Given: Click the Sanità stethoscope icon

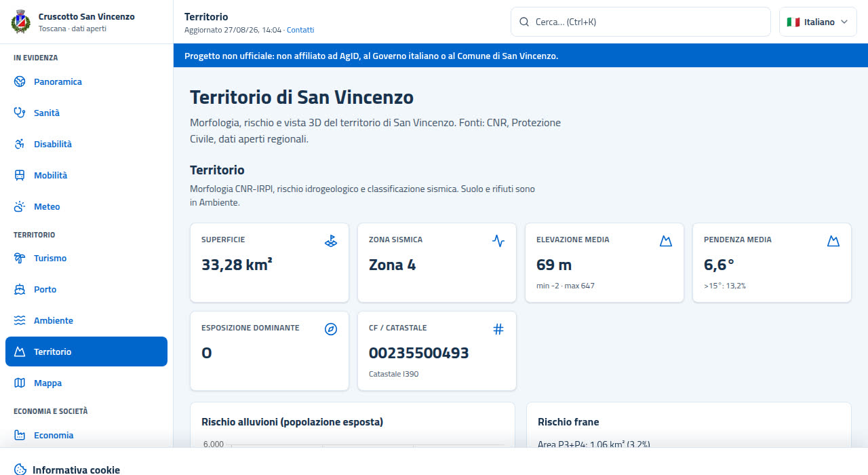Looking at the screenshot, I should tap(20, 113).
